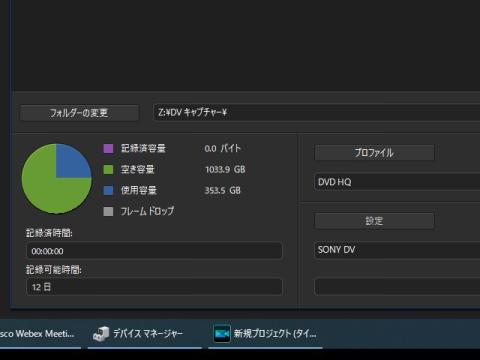Click the DVD HQ profile field
This screenshot has height=360, width=480.
click(x=397, y=182)
